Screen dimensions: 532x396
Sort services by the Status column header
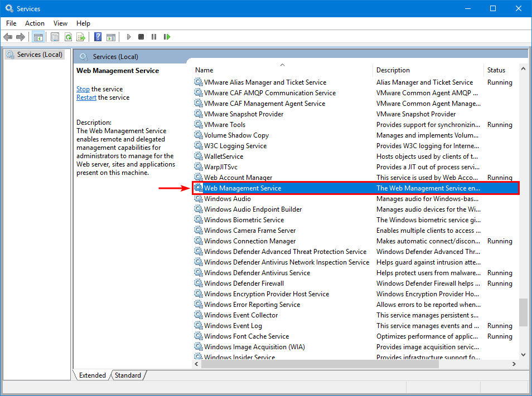pos(496,70)
